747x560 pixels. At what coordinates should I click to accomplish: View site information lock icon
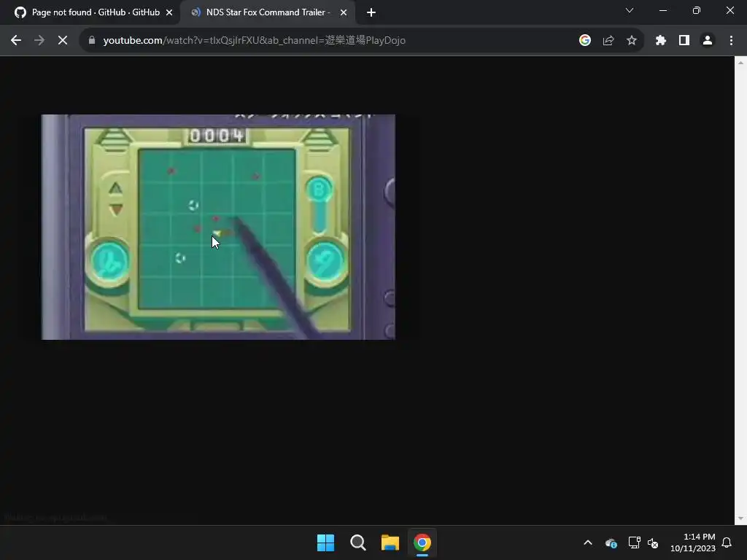click(92, 41)
